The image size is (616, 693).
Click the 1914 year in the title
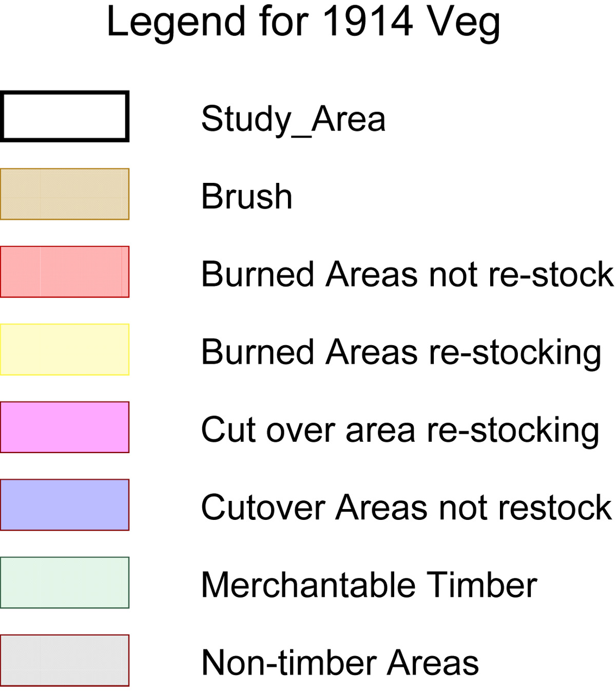point(368,22)
